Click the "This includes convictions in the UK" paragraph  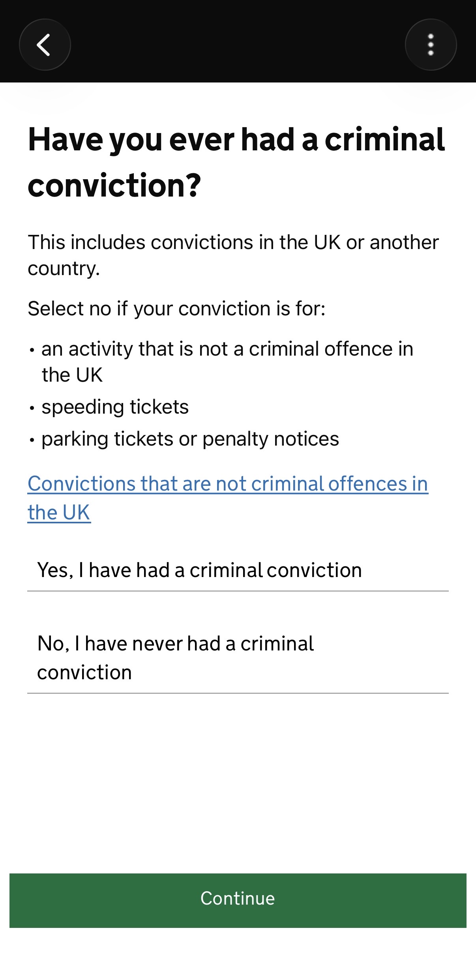pos(233,255)
